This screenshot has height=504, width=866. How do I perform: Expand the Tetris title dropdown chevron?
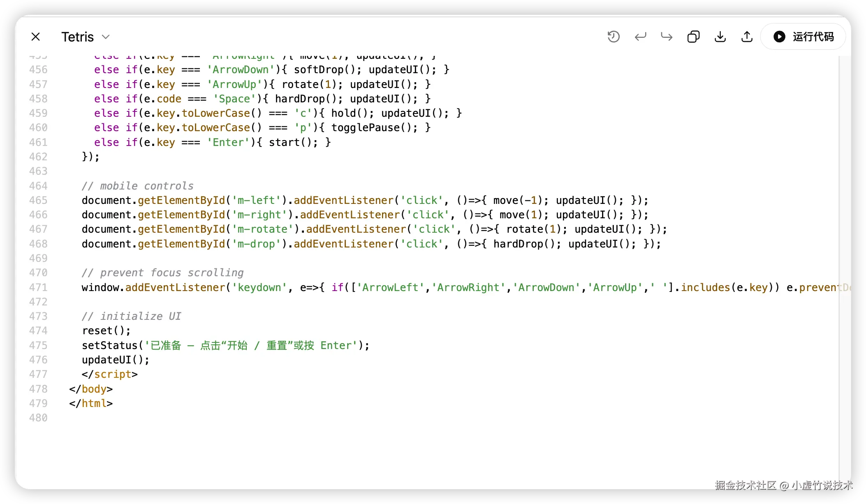pyautogui.click(x=106, y=37)
